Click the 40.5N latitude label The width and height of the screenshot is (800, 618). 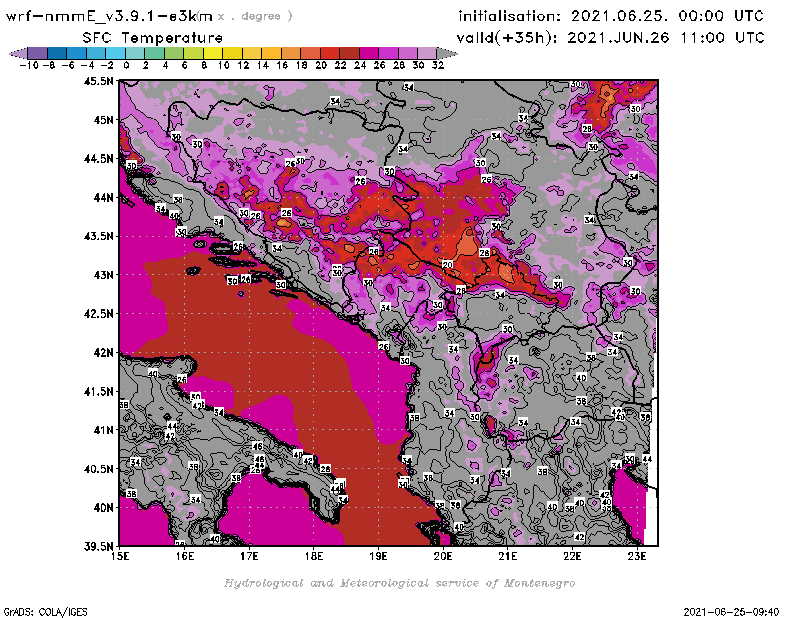coord(98,469)
